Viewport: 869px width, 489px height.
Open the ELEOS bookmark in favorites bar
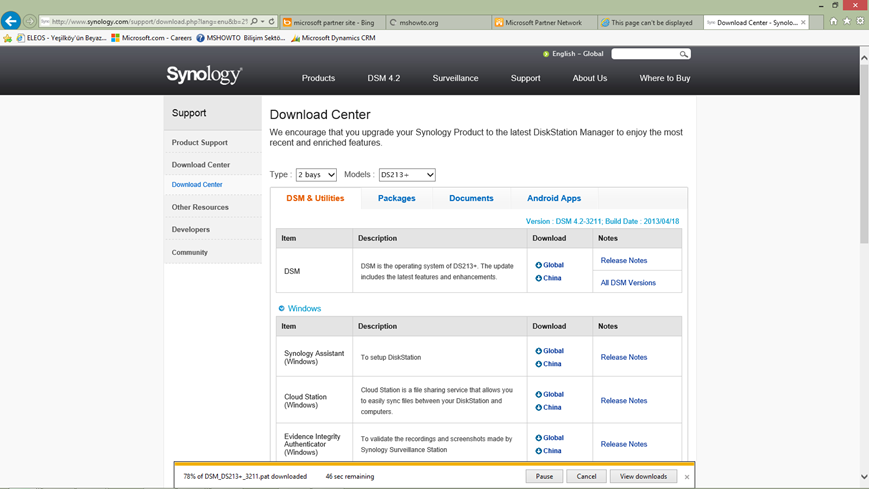(x=62, y=38)
